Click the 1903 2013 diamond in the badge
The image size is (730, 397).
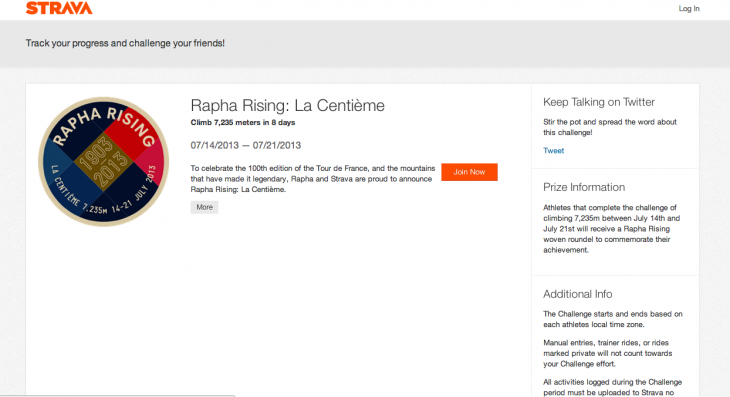pos(103,162)
